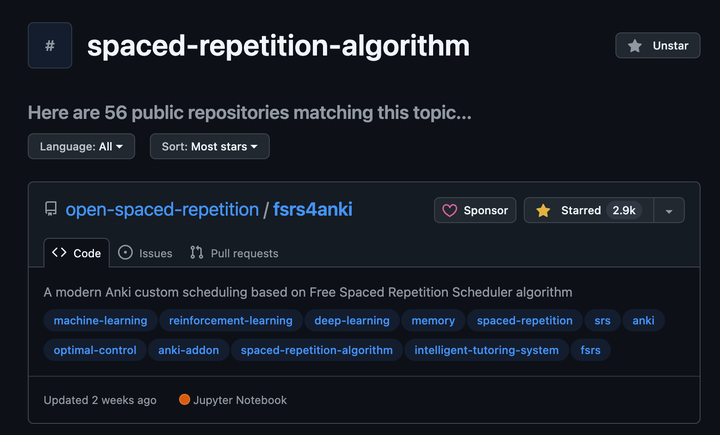The image size is (720, 435).
Task: Open the fsrs4anki repository link
Action: pos(312,210)
